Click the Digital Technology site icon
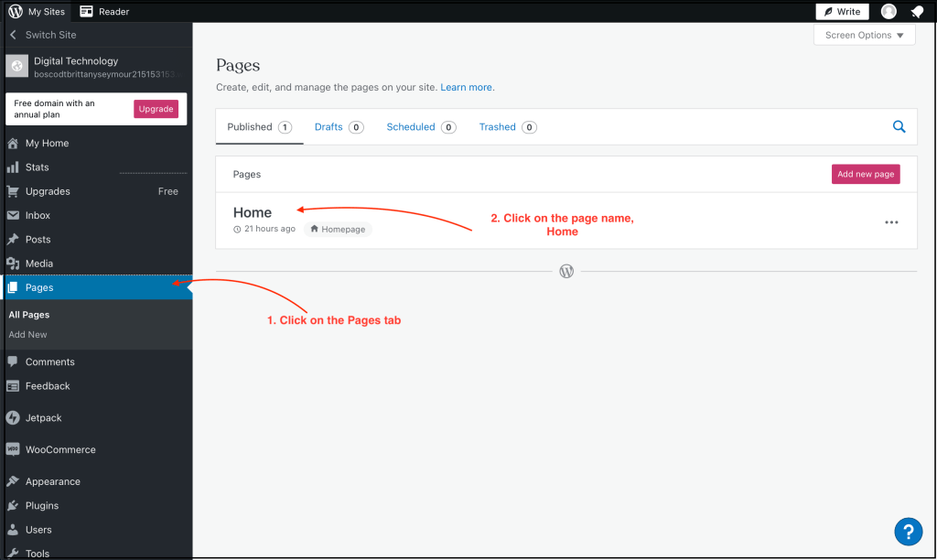 [x=17, y=67]
